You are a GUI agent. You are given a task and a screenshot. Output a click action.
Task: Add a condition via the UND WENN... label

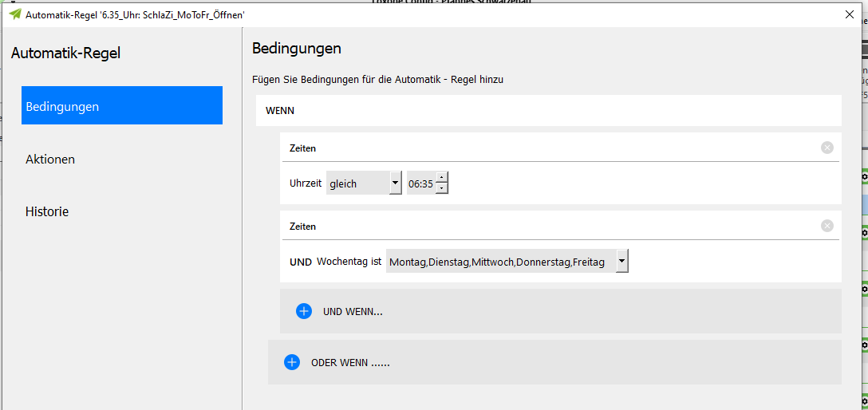[353, 311]
